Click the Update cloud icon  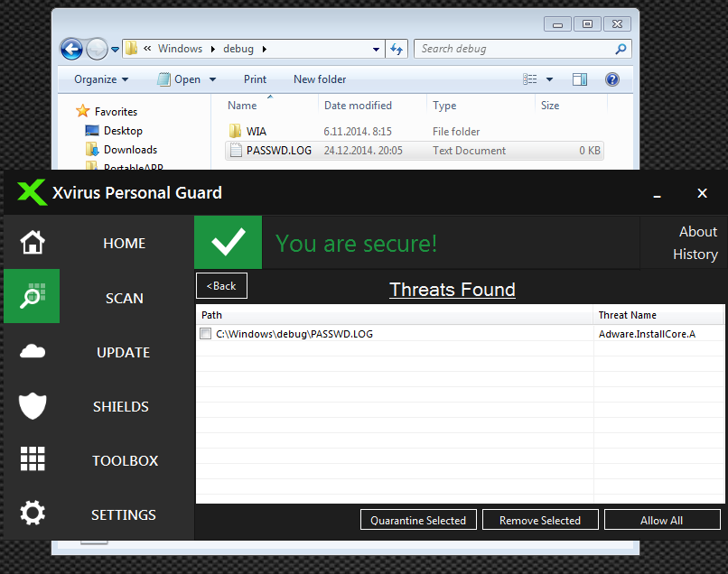pos(33,351)
